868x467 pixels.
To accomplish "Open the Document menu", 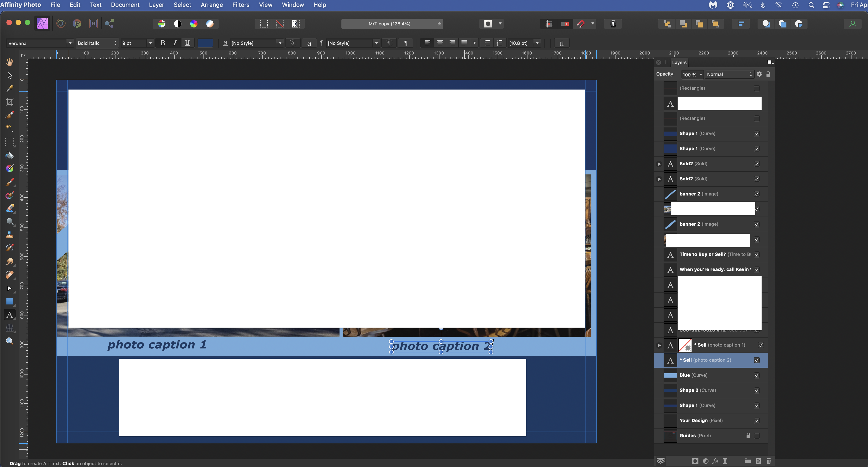I will 125,5.
